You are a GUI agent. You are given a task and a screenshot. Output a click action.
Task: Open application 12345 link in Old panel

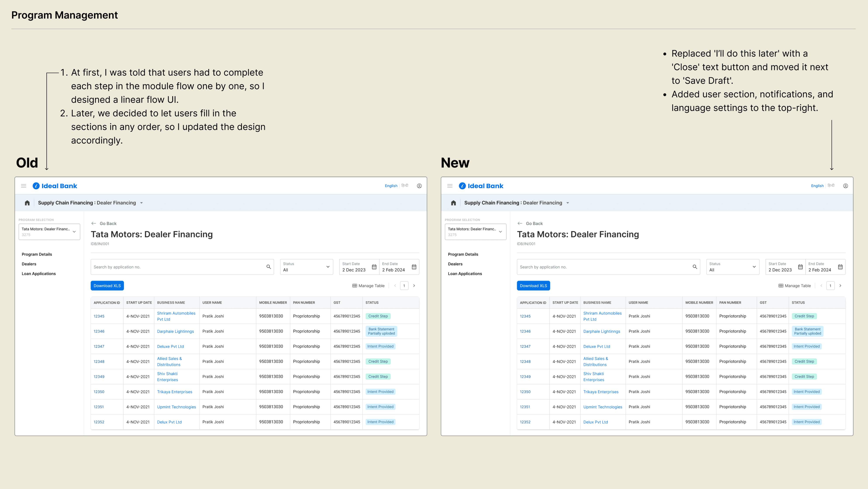[x=99, y=316]
